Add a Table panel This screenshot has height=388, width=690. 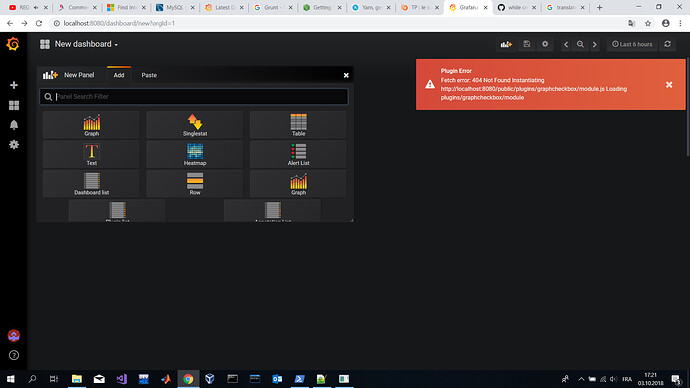pos(298,125)
